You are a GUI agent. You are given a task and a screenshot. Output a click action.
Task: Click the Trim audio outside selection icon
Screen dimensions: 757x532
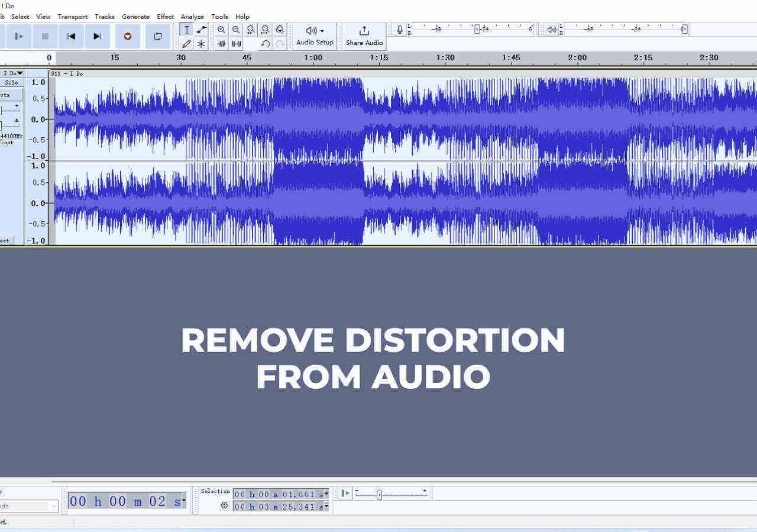[x=221, y=44]
